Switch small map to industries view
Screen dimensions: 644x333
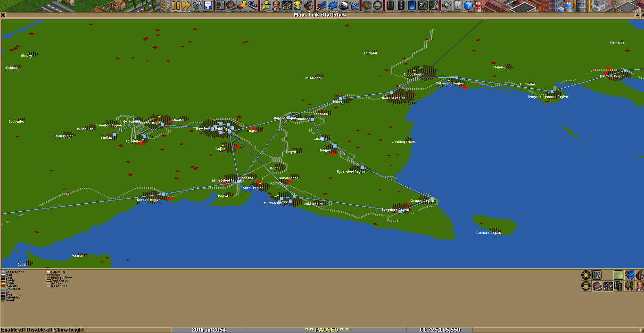click(x=640, y=275)
